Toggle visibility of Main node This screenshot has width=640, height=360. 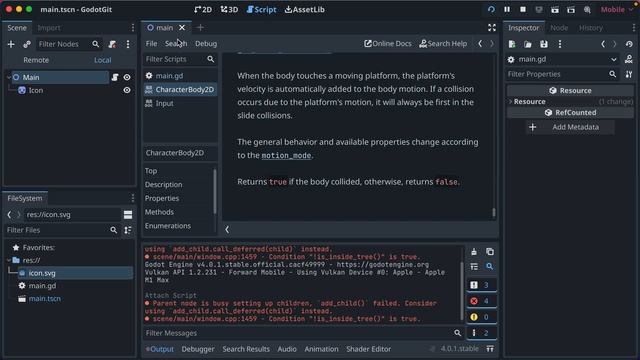point(127,77)
